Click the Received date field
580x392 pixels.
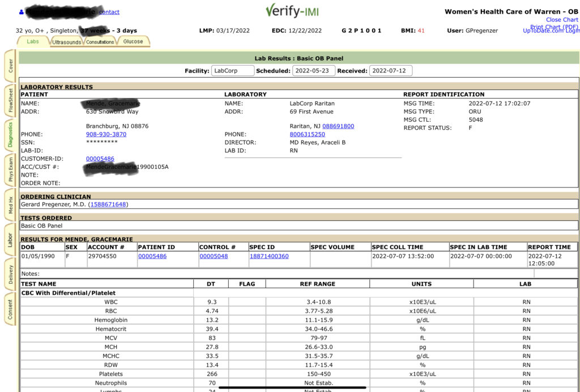pos(391,71)
